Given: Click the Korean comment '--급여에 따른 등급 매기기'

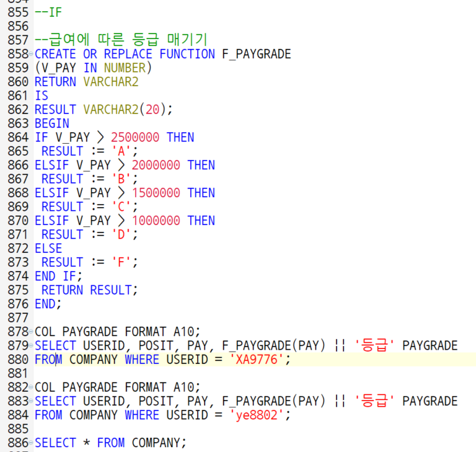Looking at the screenshot, I should (x=121, y=40).
